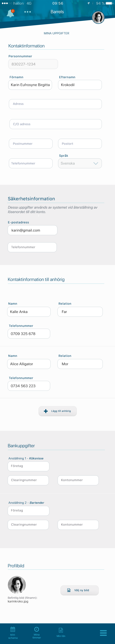Open the notifications bell icon
Viewport: 115px width, 644px height.
tap(10, 13)
